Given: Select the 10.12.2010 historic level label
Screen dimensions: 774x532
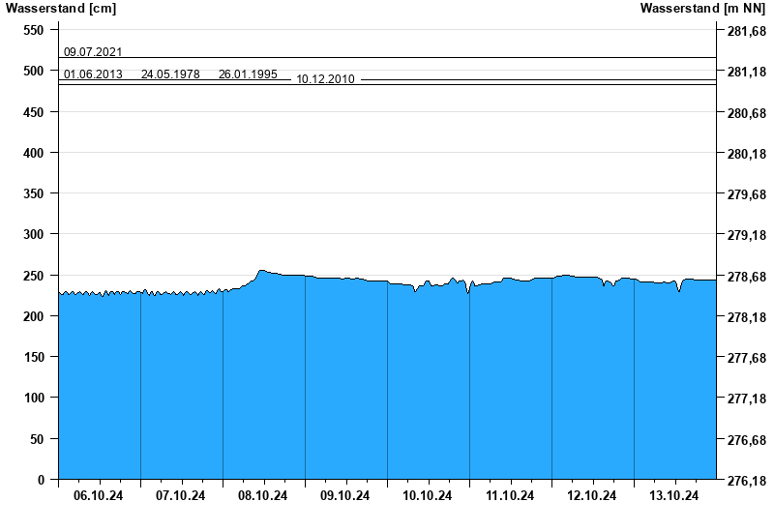Looking at the screenshot, I should pos(325,79).
